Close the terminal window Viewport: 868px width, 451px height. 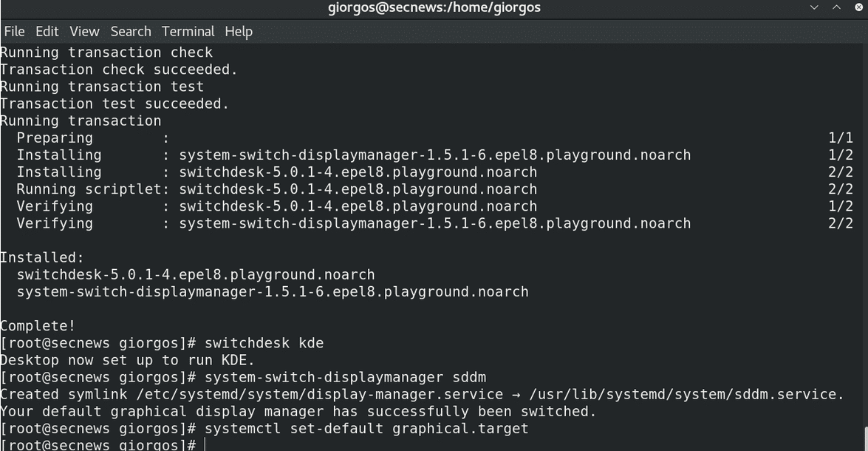click(859, 7)
